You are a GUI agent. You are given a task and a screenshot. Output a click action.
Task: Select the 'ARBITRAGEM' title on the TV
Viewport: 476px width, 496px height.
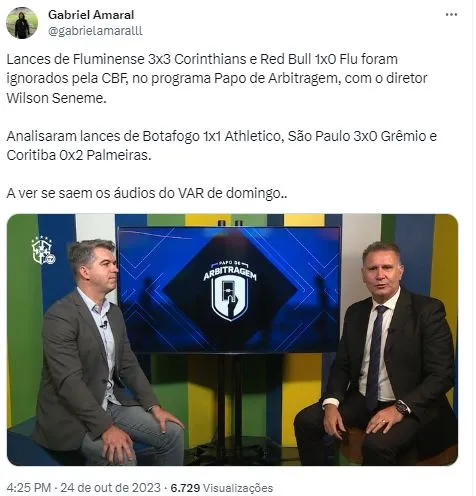230,273
